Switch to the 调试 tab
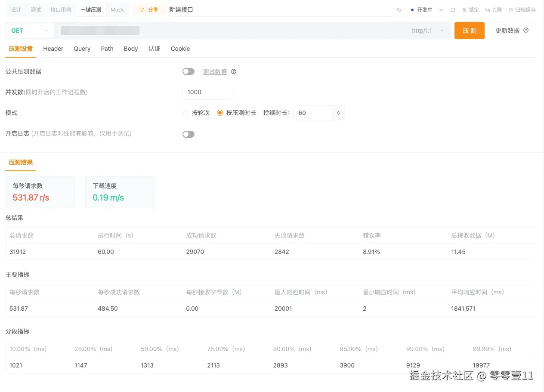This screenshot has width=544, height=392. tap(36, 9)
